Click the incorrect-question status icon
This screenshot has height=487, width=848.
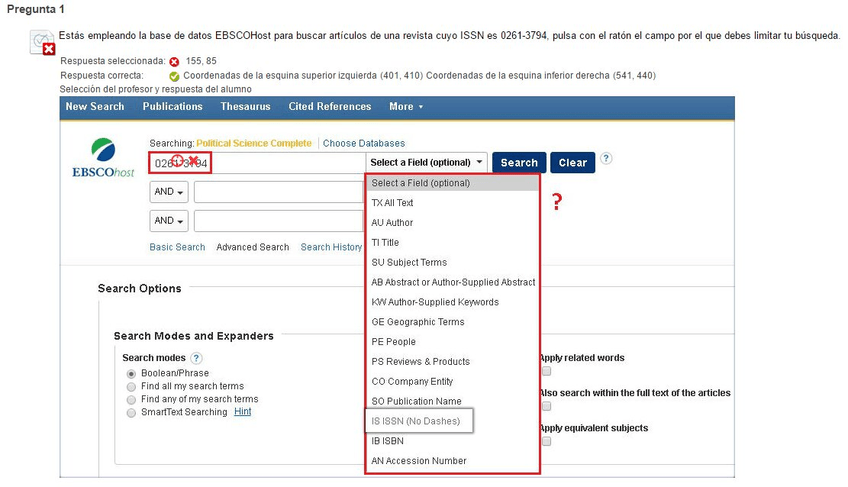[x=42, y=43]
